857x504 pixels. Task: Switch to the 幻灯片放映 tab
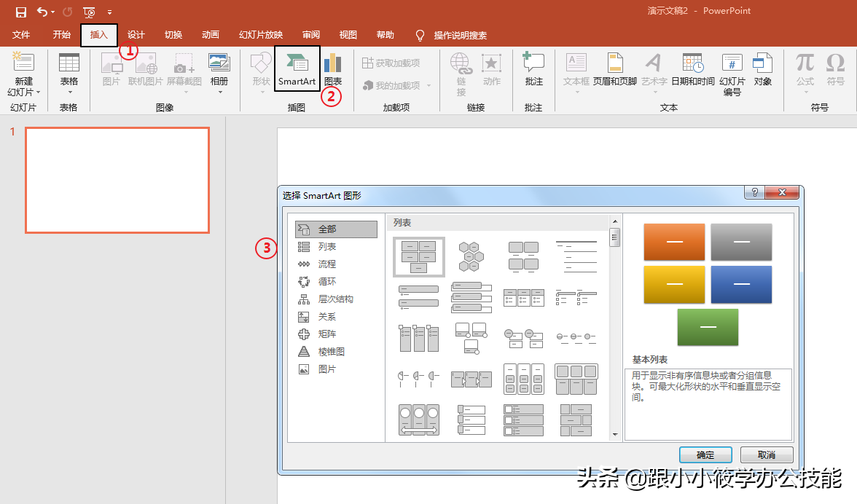(260, 35)
